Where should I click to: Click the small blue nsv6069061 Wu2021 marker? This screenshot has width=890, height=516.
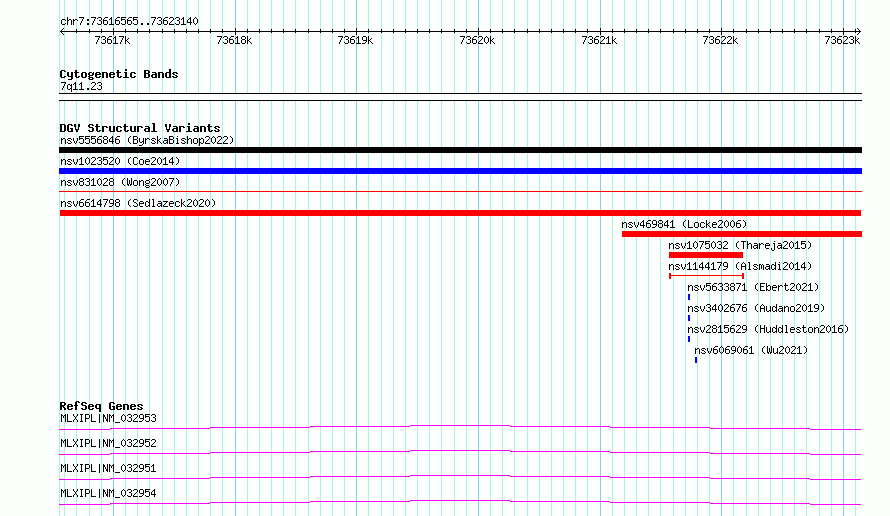696,360
